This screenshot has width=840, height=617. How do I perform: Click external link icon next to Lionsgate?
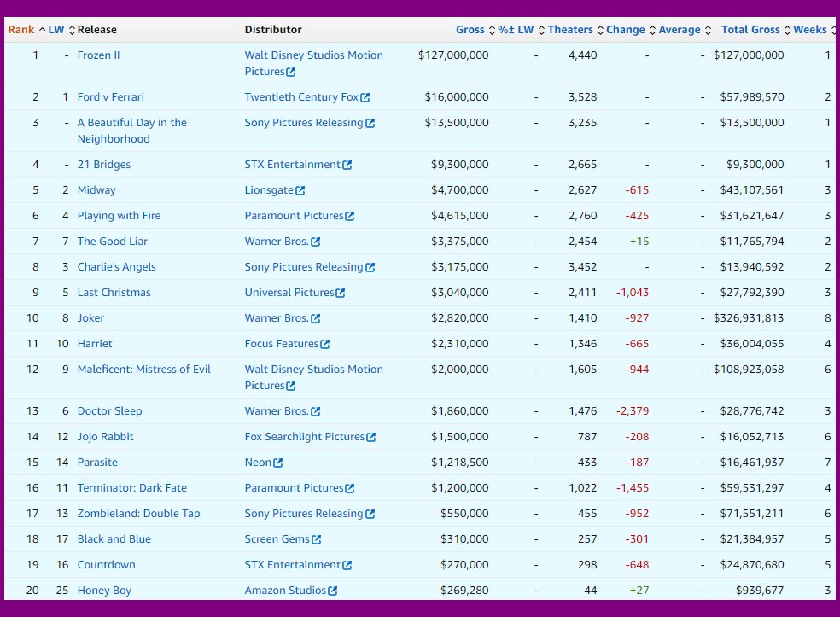coord(300,190)
